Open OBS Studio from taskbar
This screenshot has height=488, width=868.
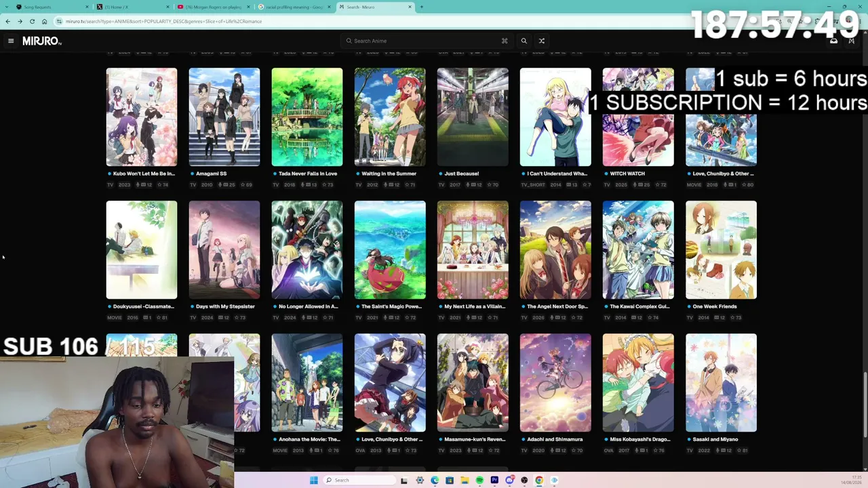(524, 481)
